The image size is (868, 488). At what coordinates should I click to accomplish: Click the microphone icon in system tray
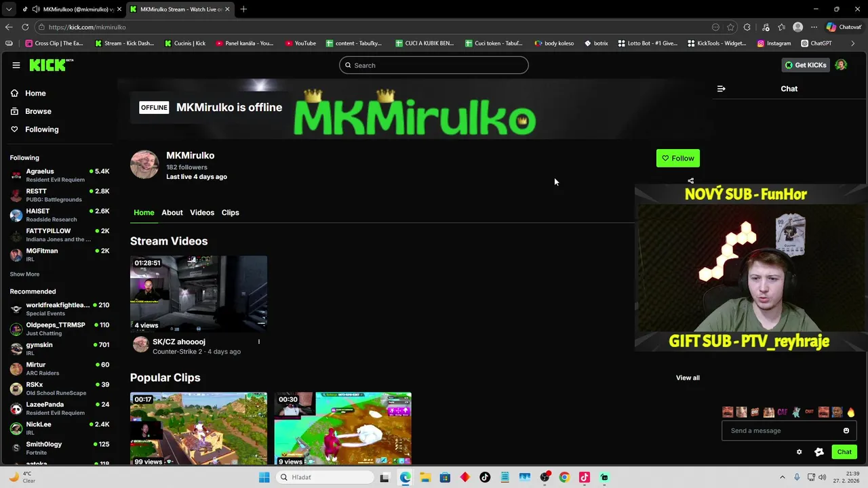click(x=797, y=477)
